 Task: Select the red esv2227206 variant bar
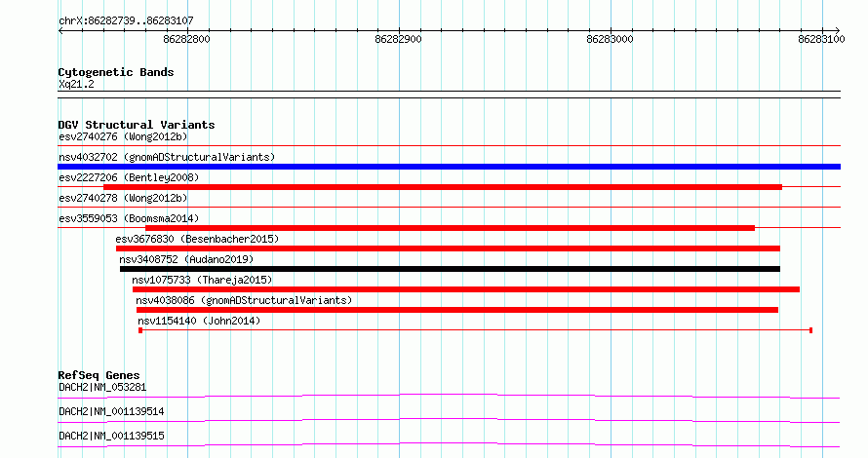[443, 187]
